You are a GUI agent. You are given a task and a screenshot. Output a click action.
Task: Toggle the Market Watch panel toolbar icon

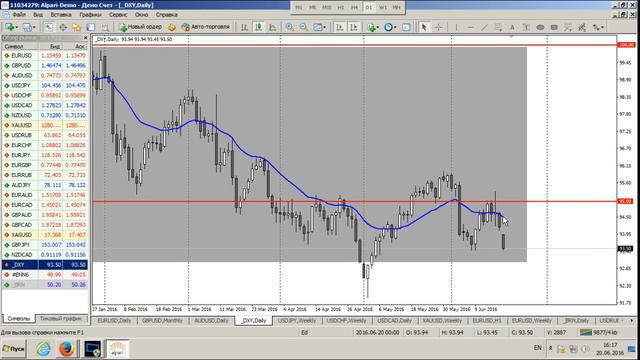pyautogui.click(x=48, y=27)
